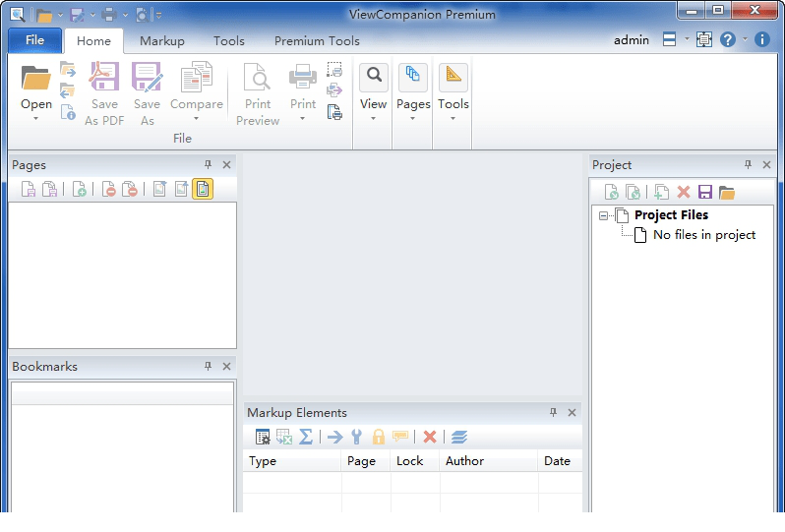Sort by the Author column header
Image resolution: width=785 pixels, height=532 pixels.
tap(489, 460)
